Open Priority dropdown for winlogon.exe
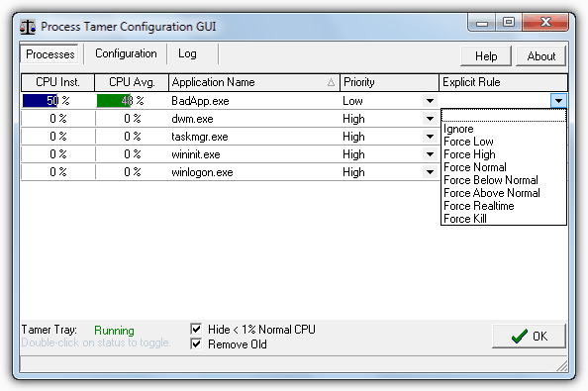The image size is (588, 391). (x=430, y=172)
